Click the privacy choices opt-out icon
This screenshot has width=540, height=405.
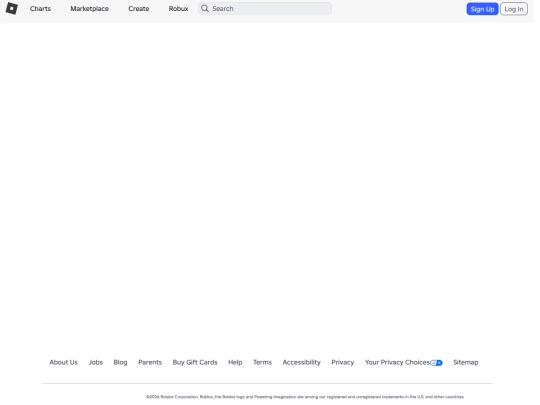(x=436, y=363)
